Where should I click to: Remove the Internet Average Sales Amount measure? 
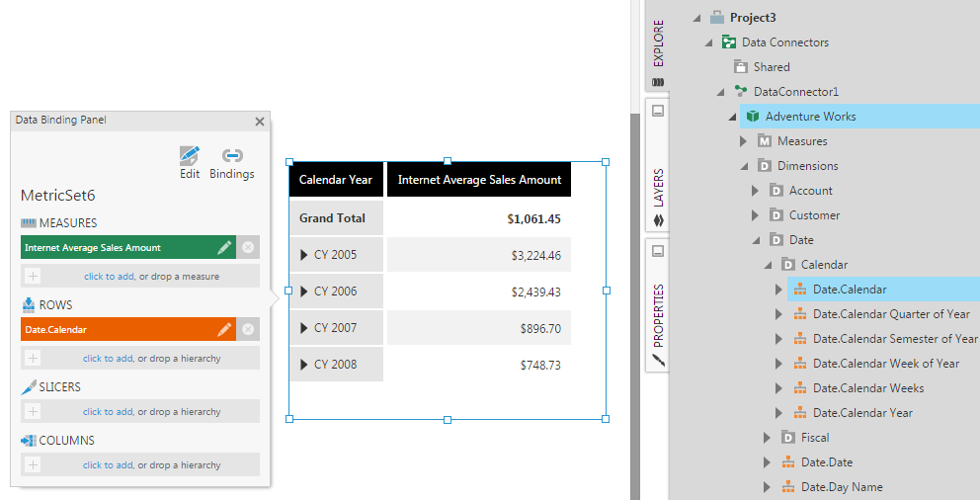(x=248, y=248)
